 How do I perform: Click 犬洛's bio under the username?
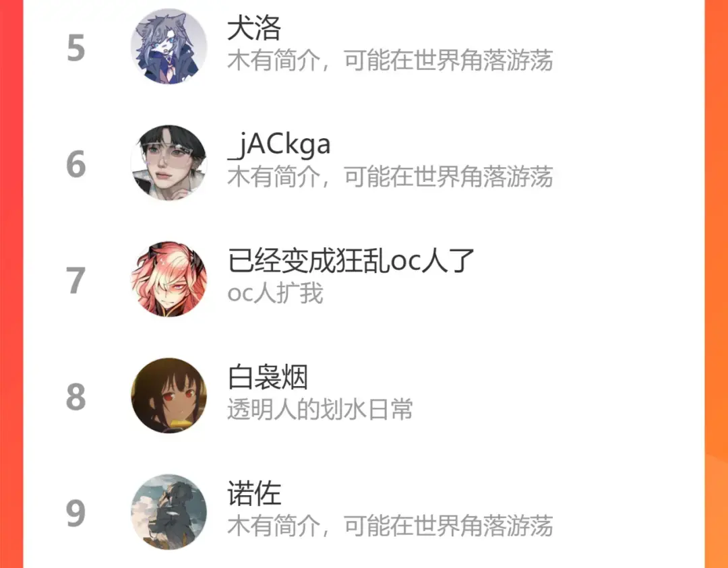click(390, 61)
